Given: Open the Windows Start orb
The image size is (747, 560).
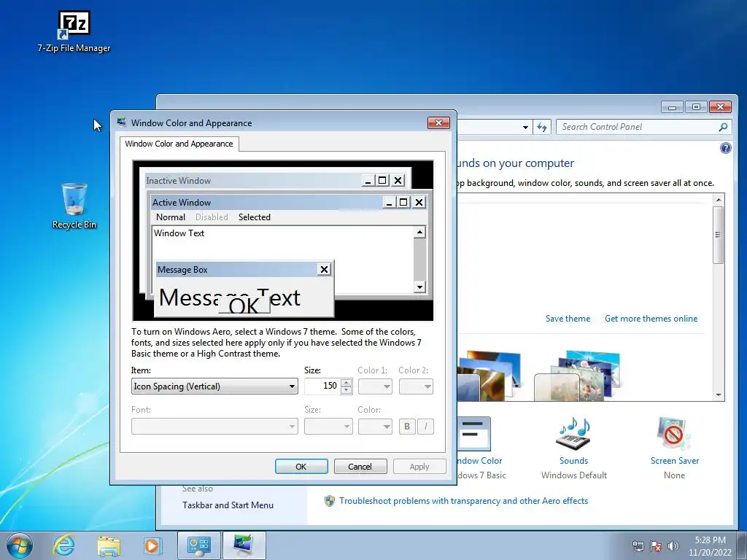Looking at the screenshot, I should [20, 545].
